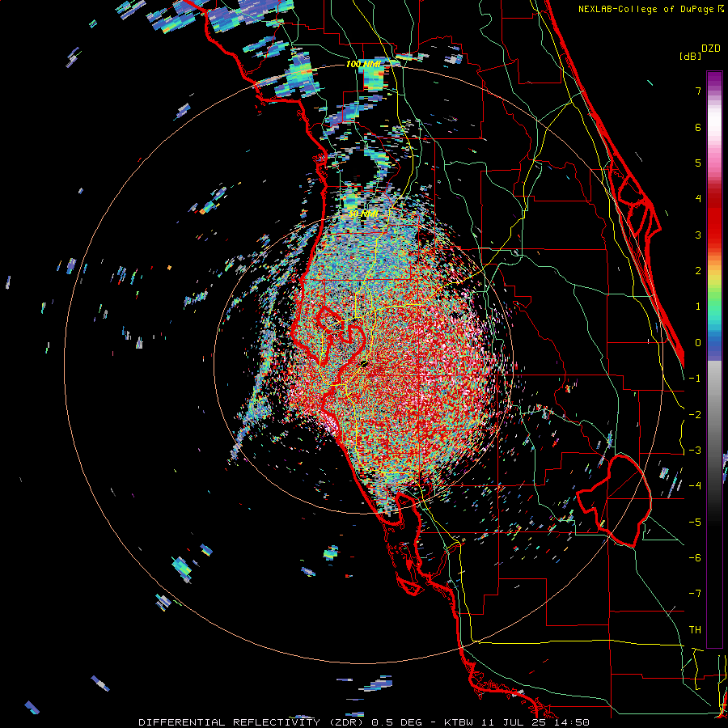728x728 pixels.
Task: Click the KTBW station identifier in the caption
Action: pyautogui.click(x=460, y=722)
